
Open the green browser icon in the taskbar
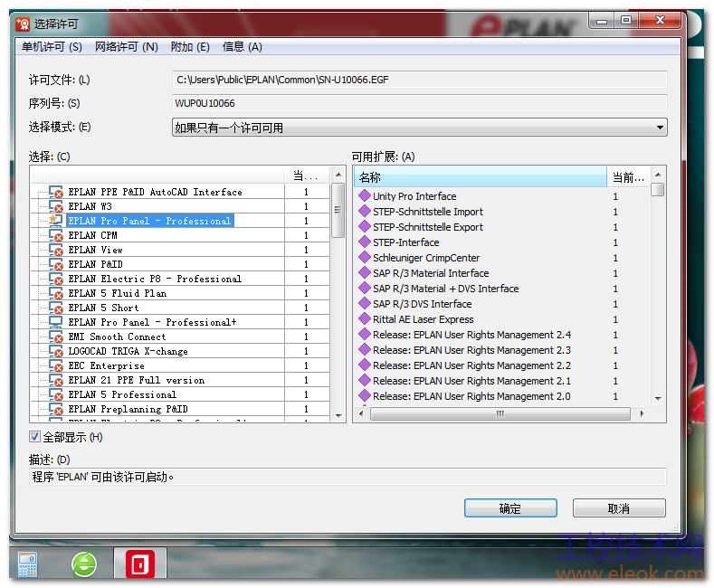pyautogui.click(x=84, y=564)
